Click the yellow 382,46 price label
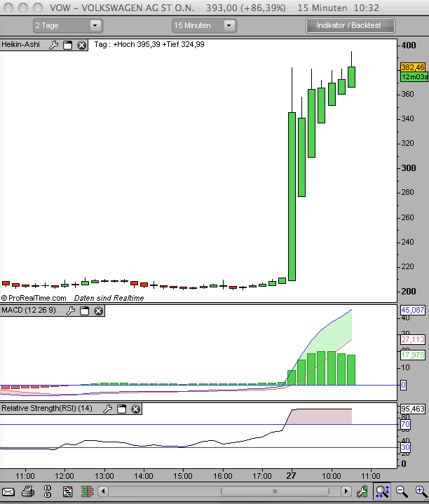Viewport: 429px width, 504px height. click(x=413, y=67)
